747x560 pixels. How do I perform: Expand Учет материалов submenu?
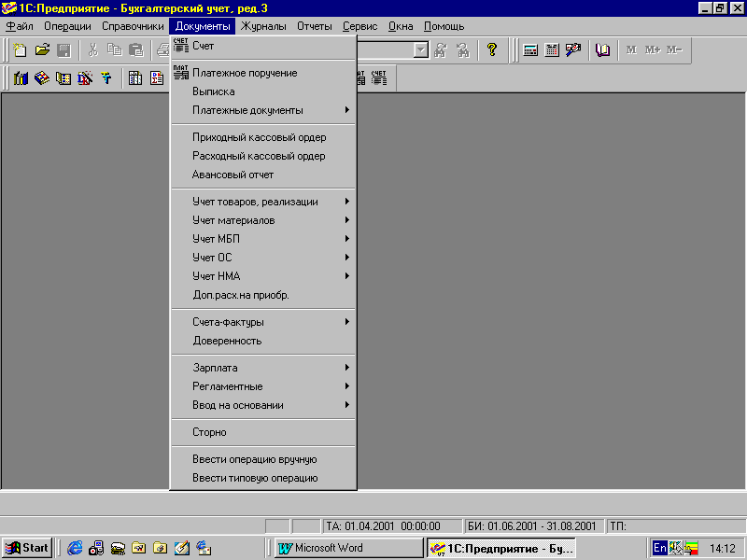(x=263, y=220)
